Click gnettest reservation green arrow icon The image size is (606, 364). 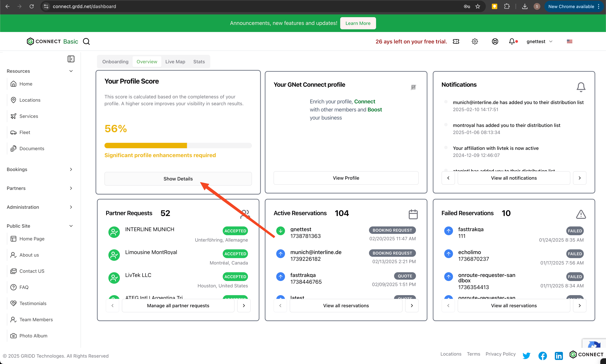pyautogui.click(x=281, y=230)
